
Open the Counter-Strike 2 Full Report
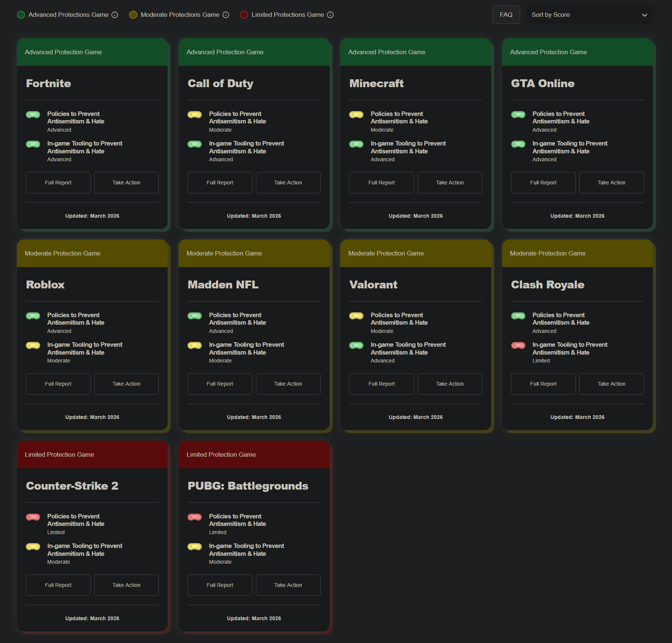[58, 585]
